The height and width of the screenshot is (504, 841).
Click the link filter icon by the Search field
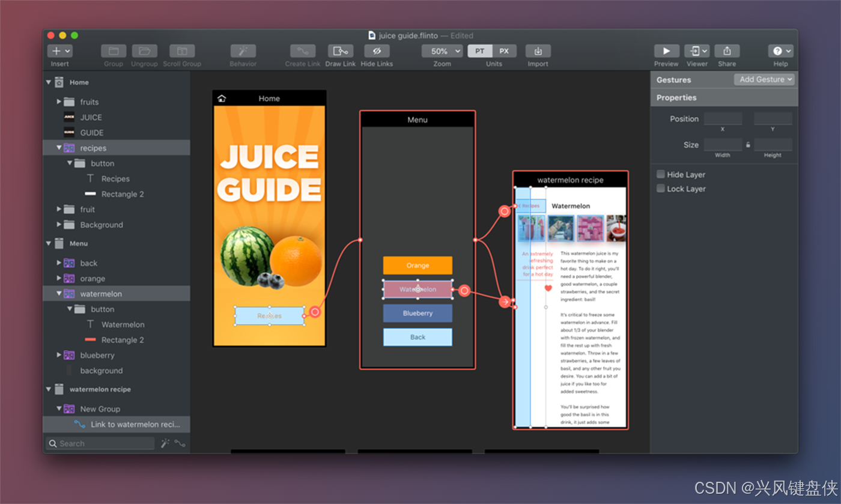tap(180, 443)
